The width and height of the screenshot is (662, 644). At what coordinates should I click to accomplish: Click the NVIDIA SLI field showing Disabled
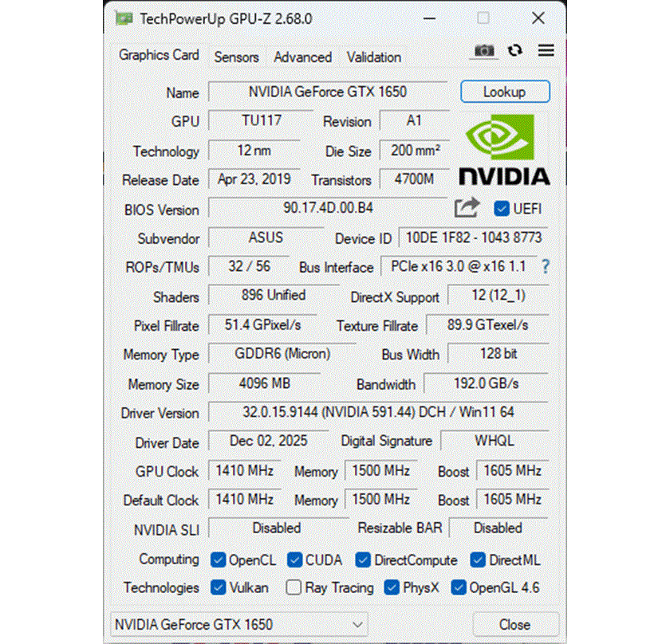pyautogui.click(x=277, y=528)
